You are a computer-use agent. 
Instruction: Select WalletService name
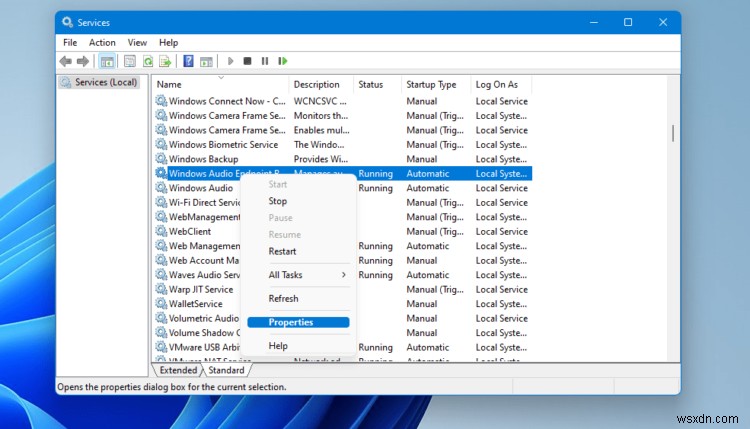click(196, 304)
